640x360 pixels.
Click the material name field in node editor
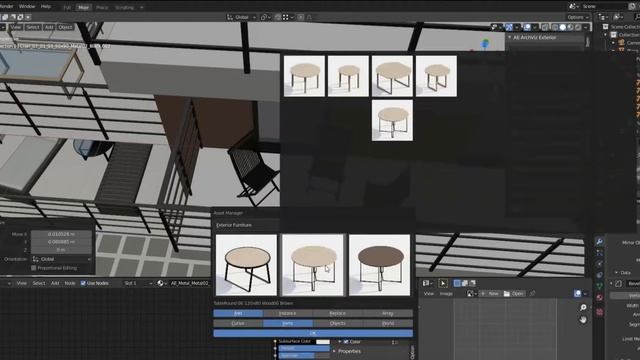189,283
